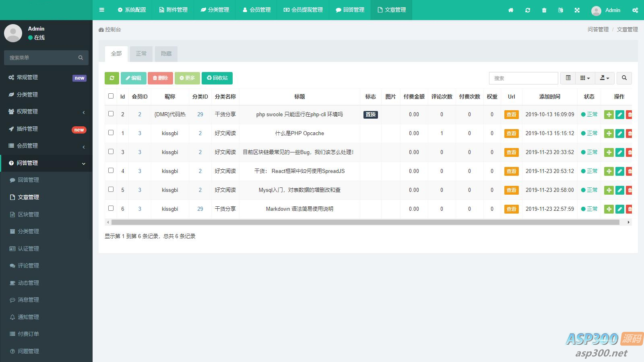
Task: Click the trash icon in top navbar
Action: (x=544, y=10)
